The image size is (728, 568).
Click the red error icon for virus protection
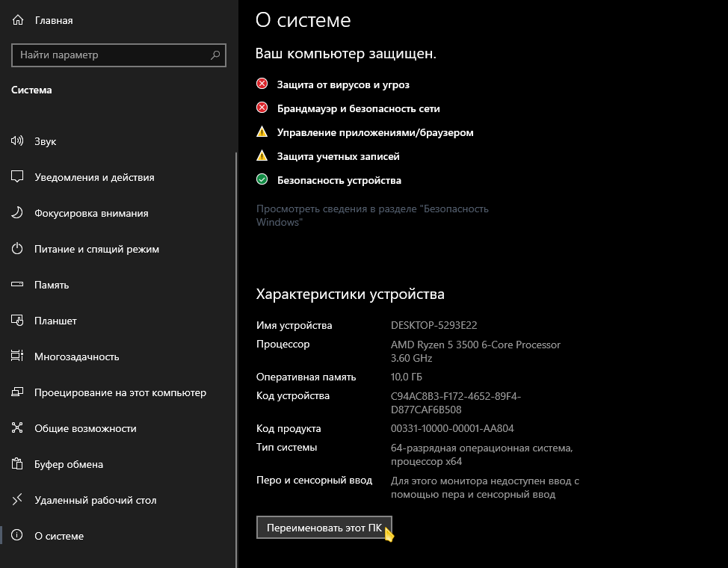click(262, 84)
